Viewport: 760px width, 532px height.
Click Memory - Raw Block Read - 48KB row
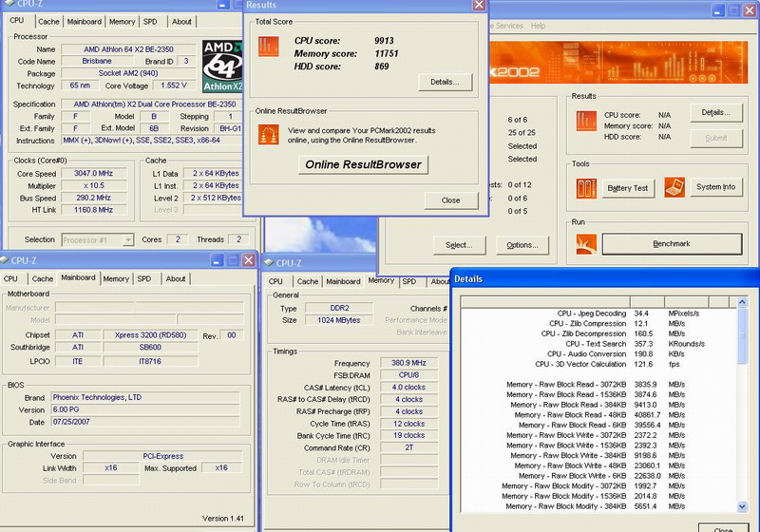click(x=598, y=415)
